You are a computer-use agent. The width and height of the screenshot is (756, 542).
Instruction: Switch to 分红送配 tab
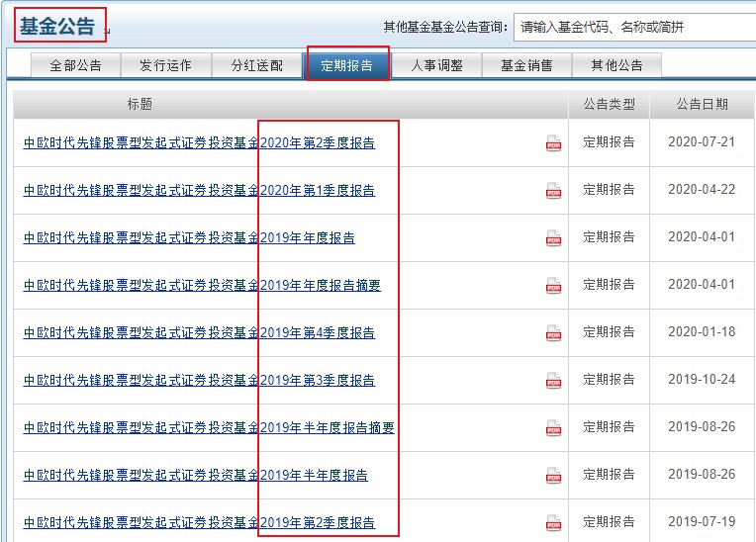256,65
